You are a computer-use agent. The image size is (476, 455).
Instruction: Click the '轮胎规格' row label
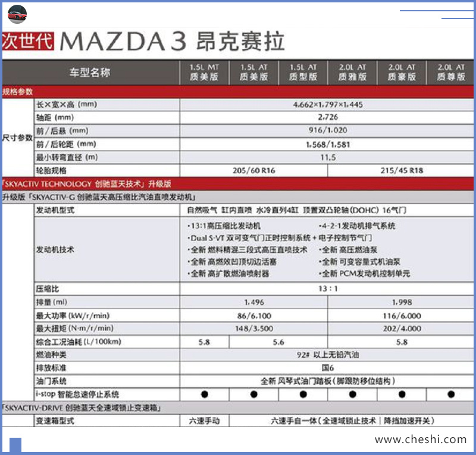point(51,170)
